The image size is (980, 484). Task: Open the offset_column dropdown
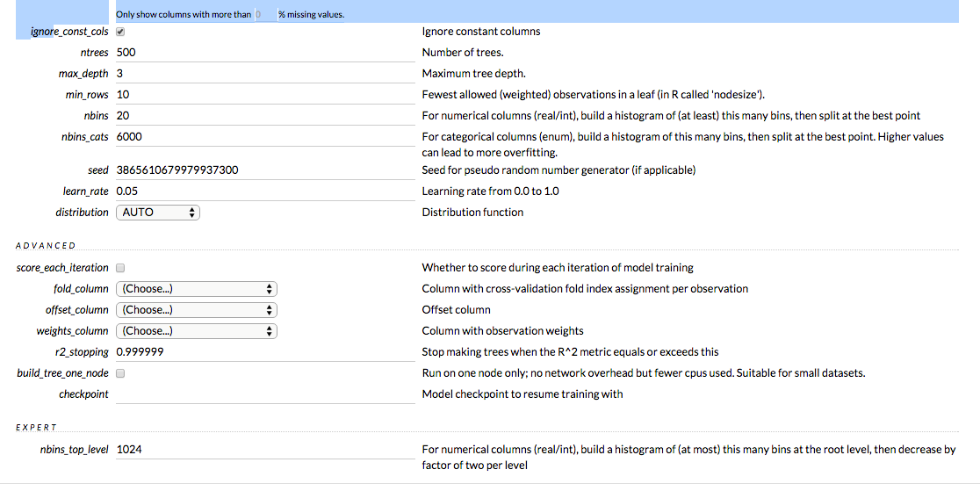coord(197,310)
